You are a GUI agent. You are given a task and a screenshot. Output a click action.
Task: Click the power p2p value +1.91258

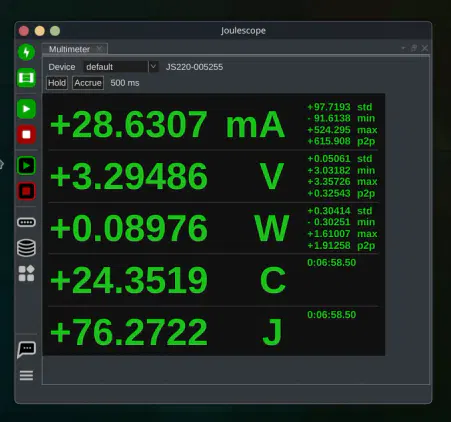pyautogui.click(x=329, y=246)
